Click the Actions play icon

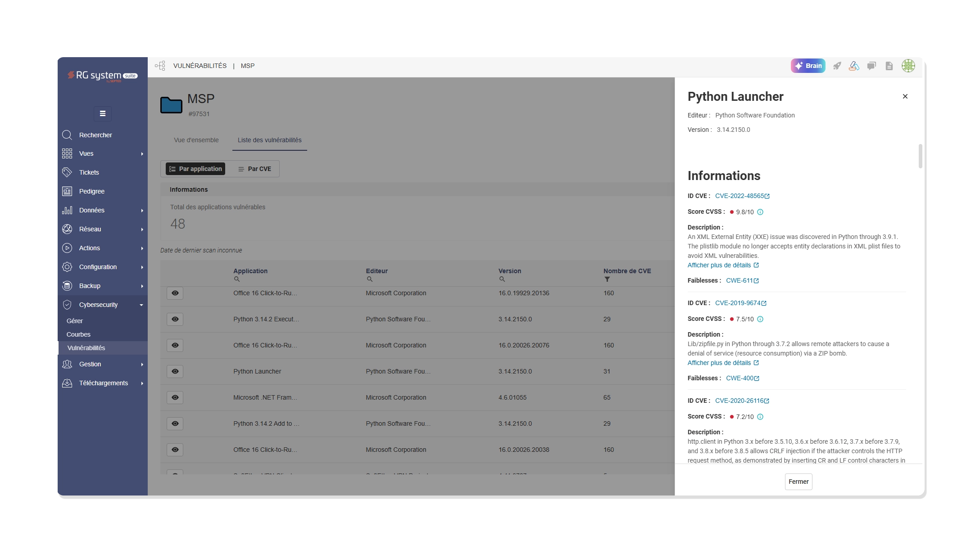click(x=67, y=248)
